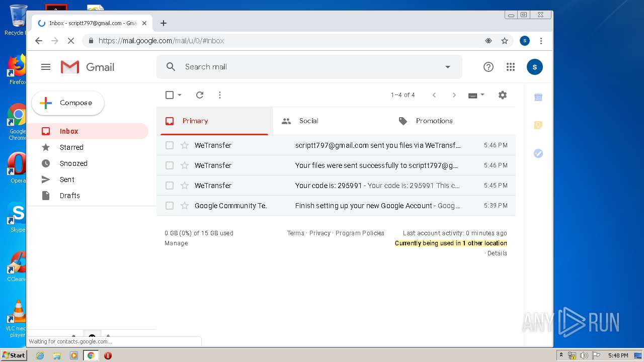Star the 'Your files were sent successfully' email
The width and height of the screenshot is (644, 362).
point(185,165)
